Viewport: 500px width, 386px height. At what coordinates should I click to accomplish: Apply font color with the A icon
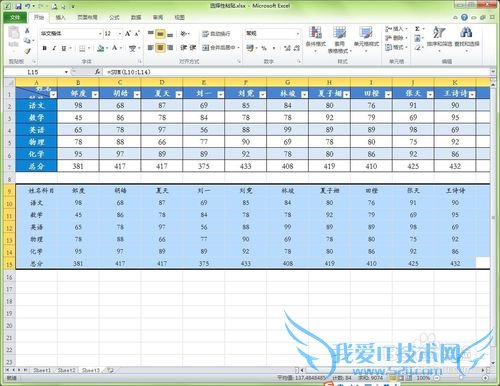coord(114,48)
